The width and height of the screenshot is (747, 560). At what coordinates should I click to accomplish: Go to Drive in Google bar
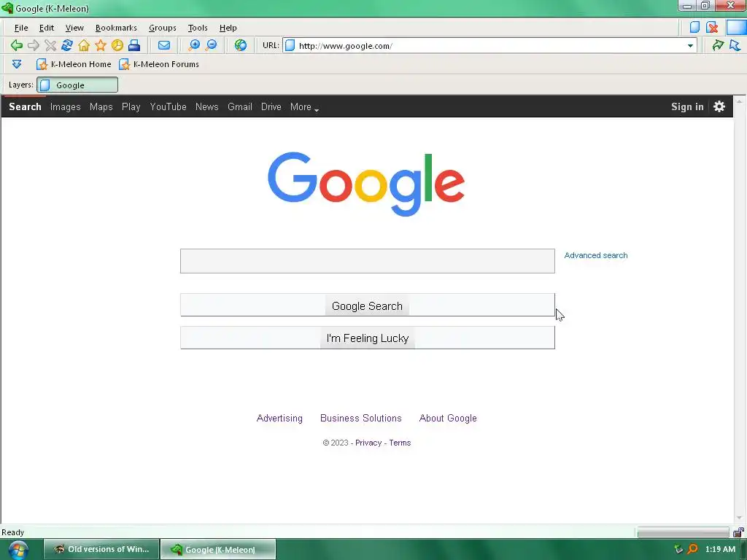271,106
